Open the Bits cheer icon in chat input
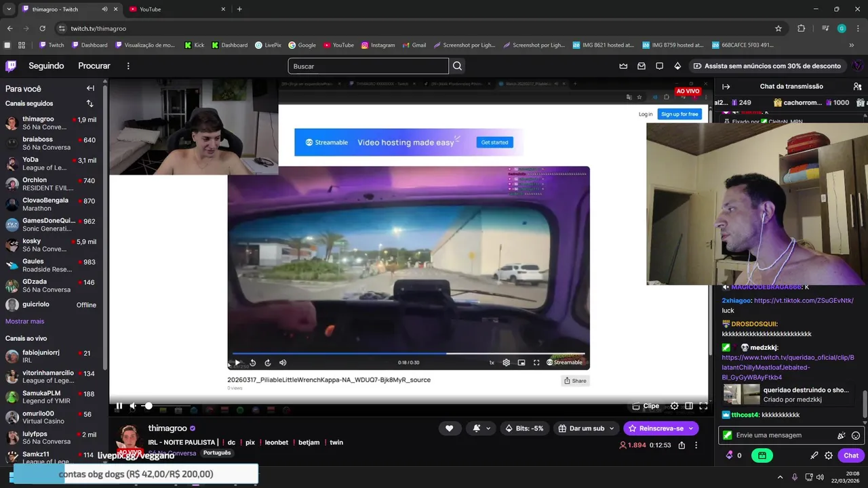This screenshot has height=488, width=868. (x=841, y=435)
